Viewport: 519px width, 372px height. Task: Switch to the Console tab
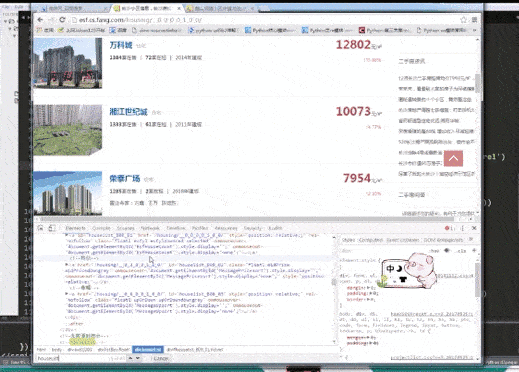point(101,228)
